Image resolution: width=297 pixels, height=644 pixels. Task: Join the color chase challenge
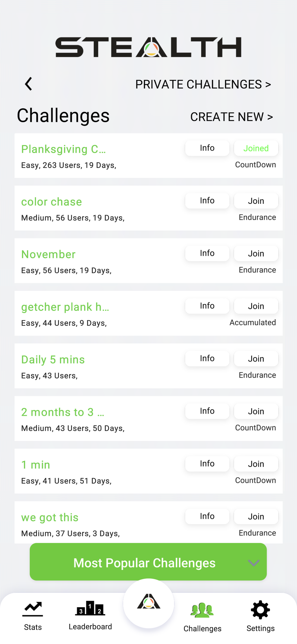coord(256,201)
